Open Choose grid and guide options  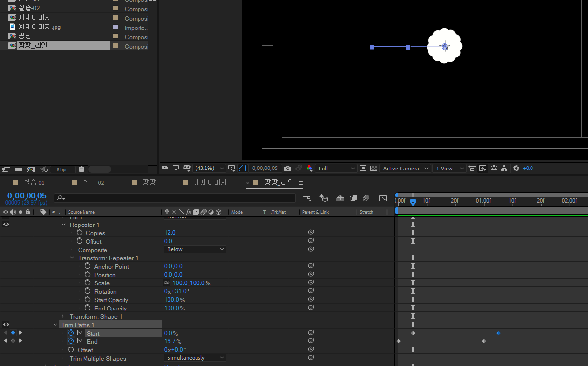point(232,169)
